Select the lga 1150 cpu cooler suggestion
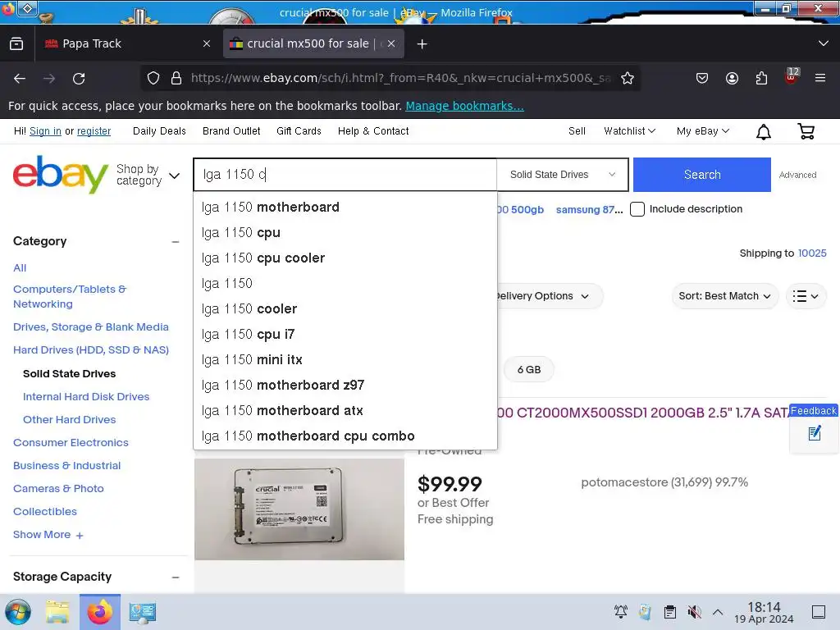 345,258
